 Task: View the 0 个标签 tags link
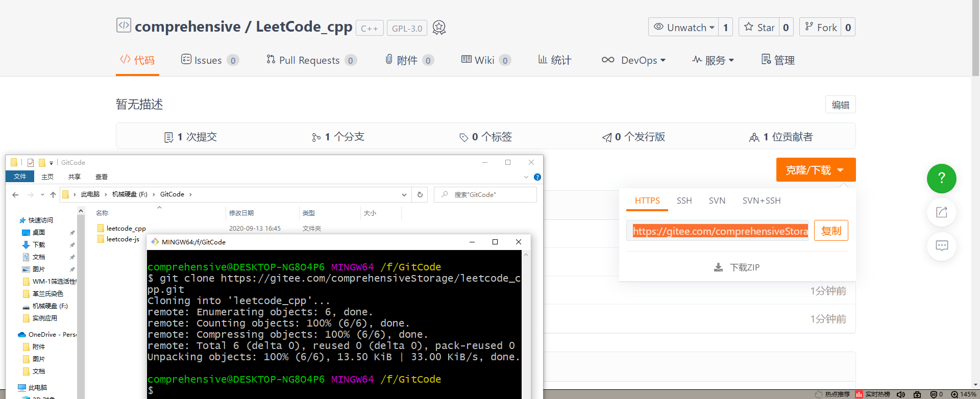pos(485,137)
